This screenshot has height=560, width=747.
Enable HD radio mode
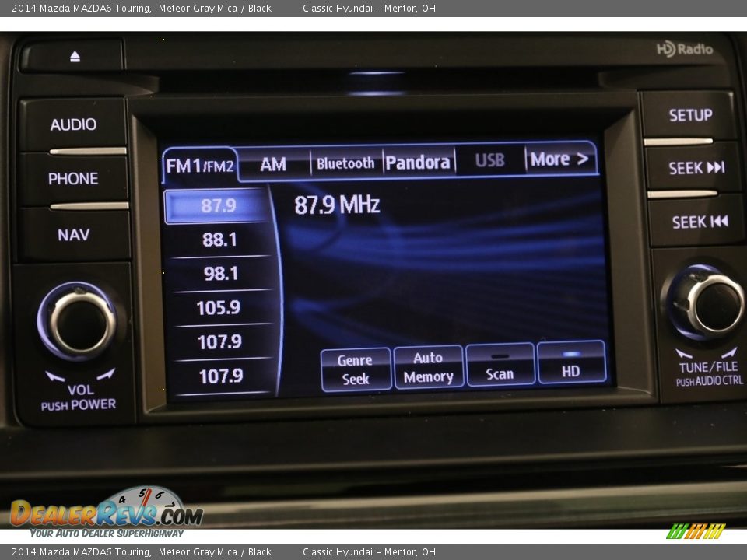coord(571,366)
